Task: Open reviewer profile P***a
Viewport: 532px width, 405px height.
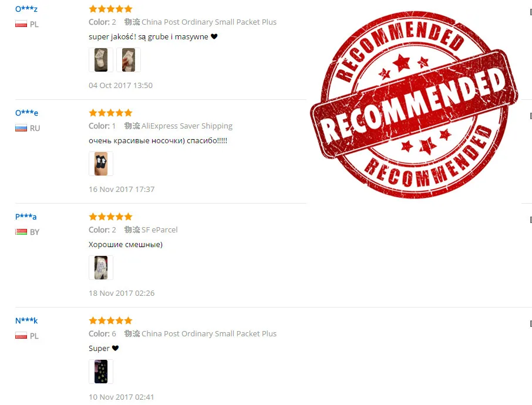Action: (26, 217)
